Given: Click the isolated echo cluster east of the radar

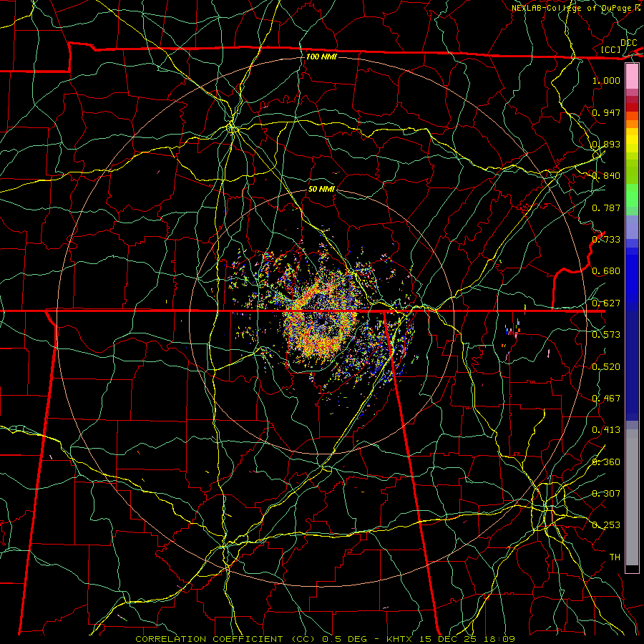Looking at the screenshot, I should (513, 331).
